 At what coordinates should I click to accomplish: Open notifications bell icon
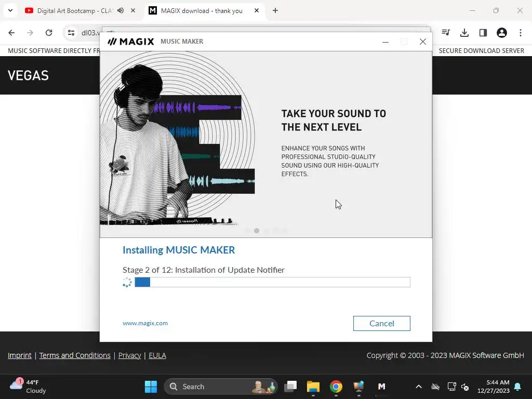coord(518,387)
